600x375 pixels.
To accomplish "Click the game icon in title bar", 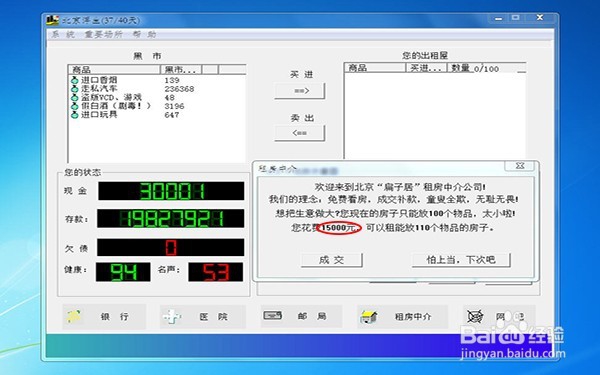I will tap(52, 20).
